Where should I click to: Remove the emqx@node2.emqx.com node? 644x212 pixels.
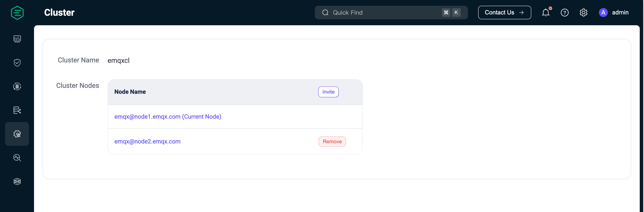click(332, 141)
